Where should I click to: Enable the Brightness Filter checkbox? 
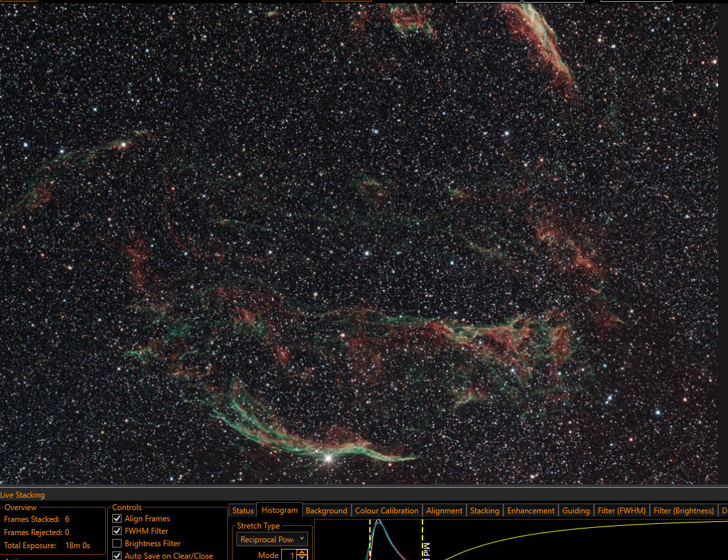click(117, 544)
